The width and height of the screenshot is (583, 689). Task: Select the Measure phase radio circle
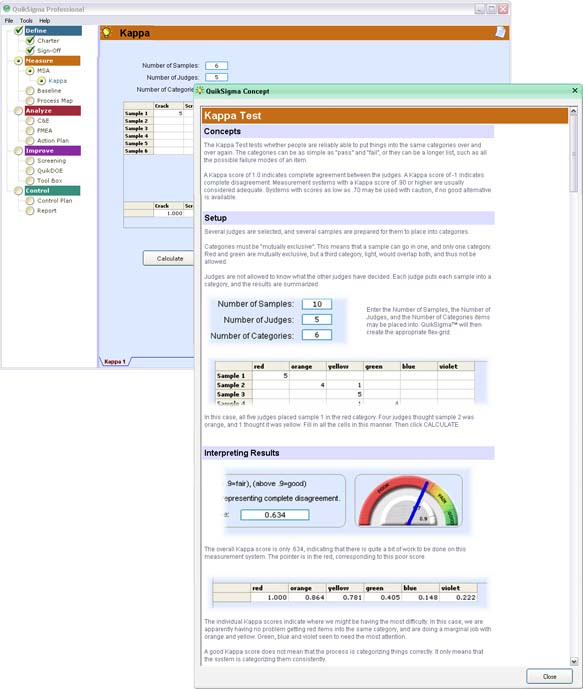click(18, 61)
